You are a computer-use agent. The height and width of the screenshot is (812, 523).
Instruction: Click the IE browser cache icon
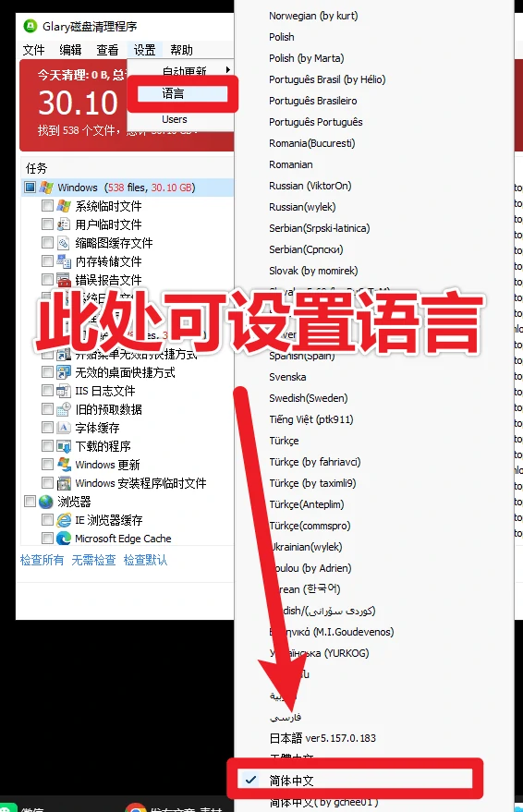coord(64,519)
